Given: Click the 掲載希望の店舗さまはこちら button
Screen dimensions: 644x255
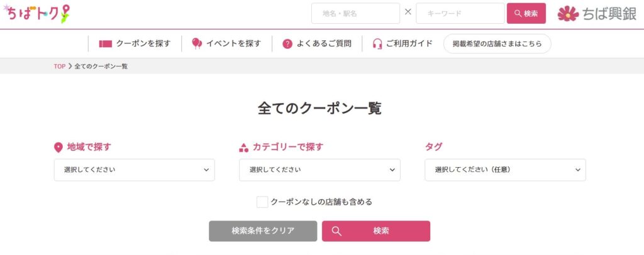Looking at the screenshot, I should pyautogui.click(x=497, y=44).
